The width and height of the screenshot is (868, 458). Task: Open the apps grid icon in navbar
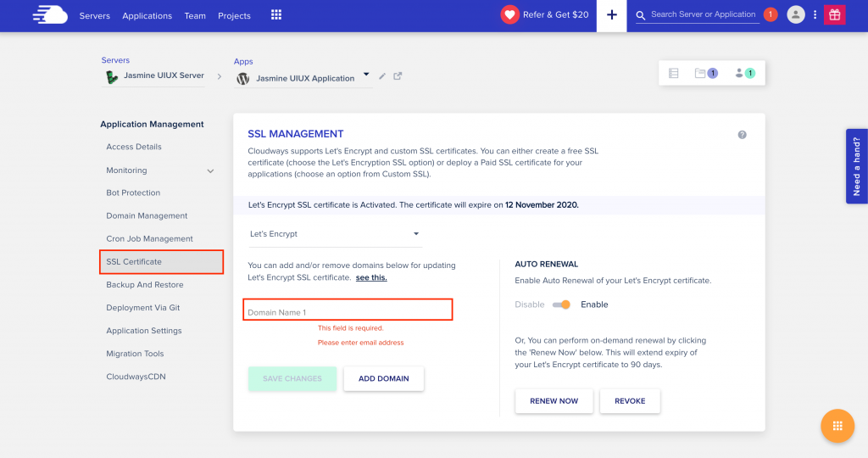[276, 15]
